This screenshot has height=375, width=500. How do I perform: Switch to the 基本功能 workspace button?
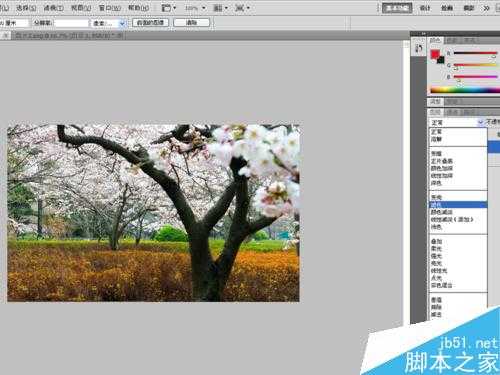point(397,8)
